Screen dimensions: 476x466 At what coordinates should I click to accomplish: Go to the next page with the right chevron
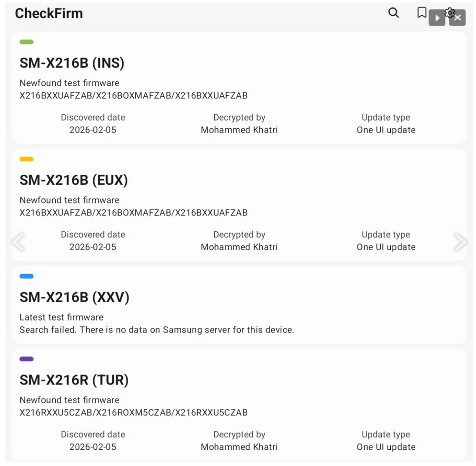(460, 242)
